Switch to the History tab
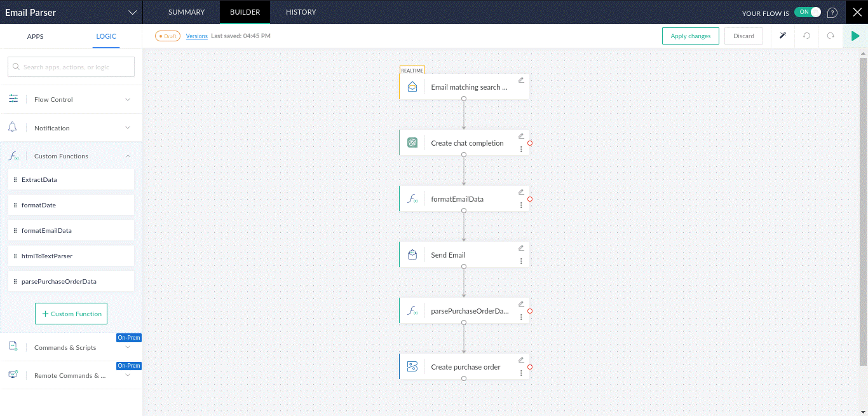This screenshot has width=868, height=416. coord(301,12)
